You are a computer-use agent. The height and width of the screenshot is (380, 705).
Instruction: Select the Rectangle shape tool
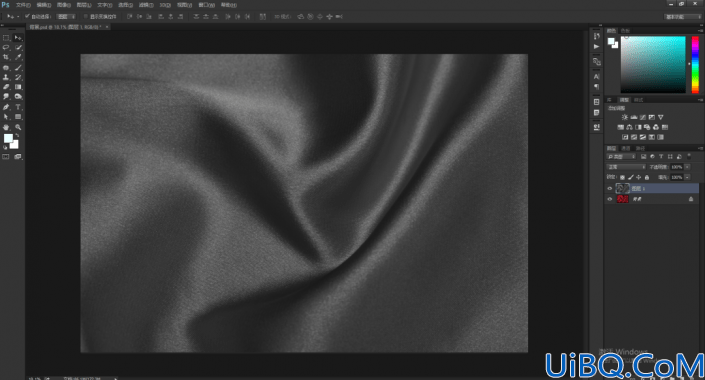coord(18,116)
